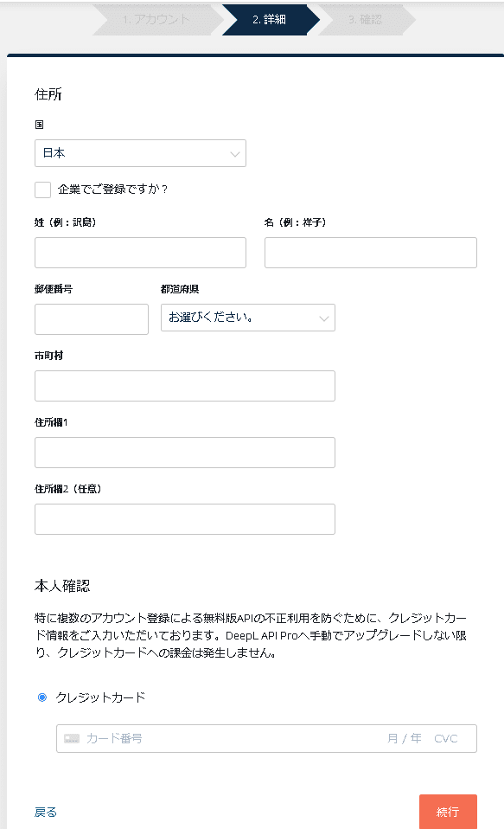
Task: Expand the お選びください prefecture dropdown
Action: click(x=248, y=318)
